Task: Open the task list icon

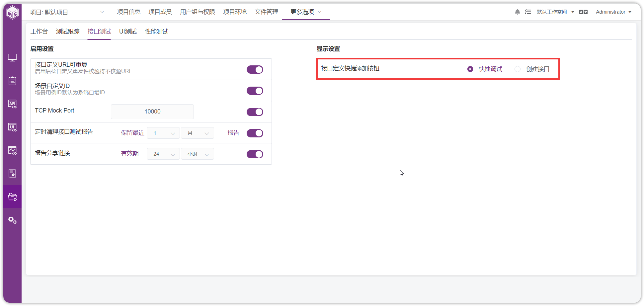Action: (527, 12)
